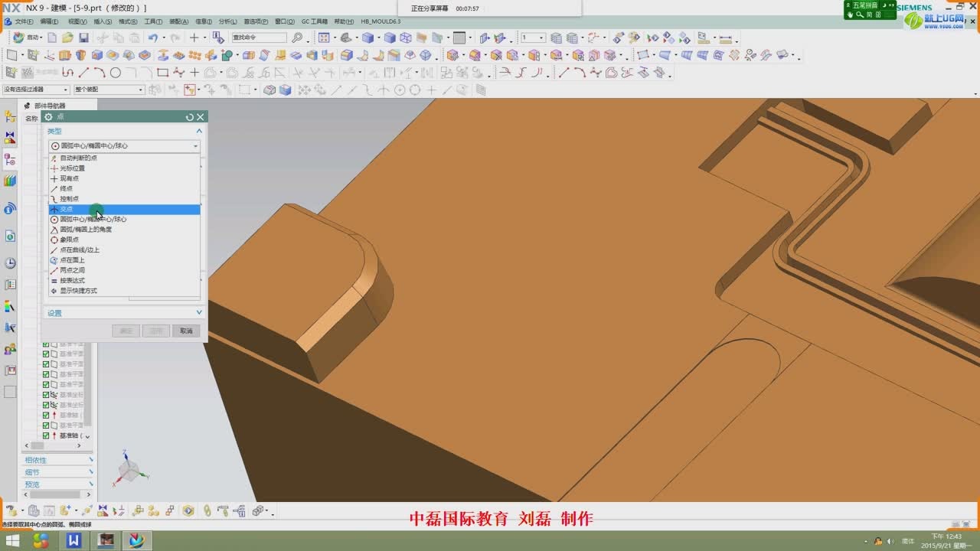Click the NX application icon in taskbar
980x551 pixels.
coord(137,540)
